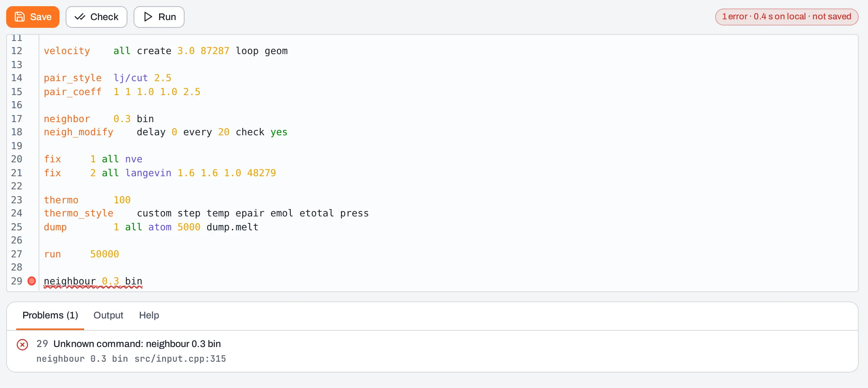Click 'lj/cut' on line 14

[131, 78]
